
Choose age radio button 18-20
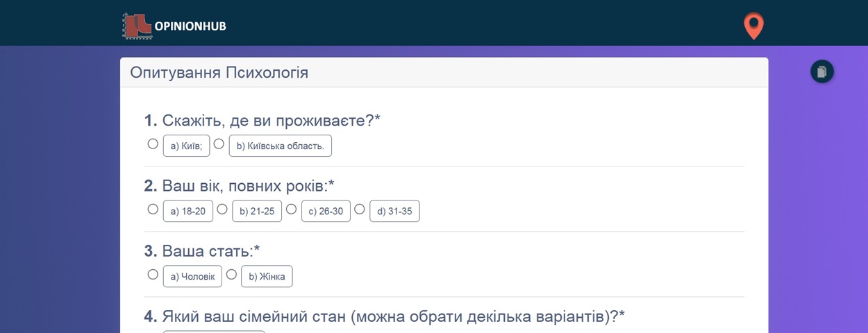(x=153, y=209)
